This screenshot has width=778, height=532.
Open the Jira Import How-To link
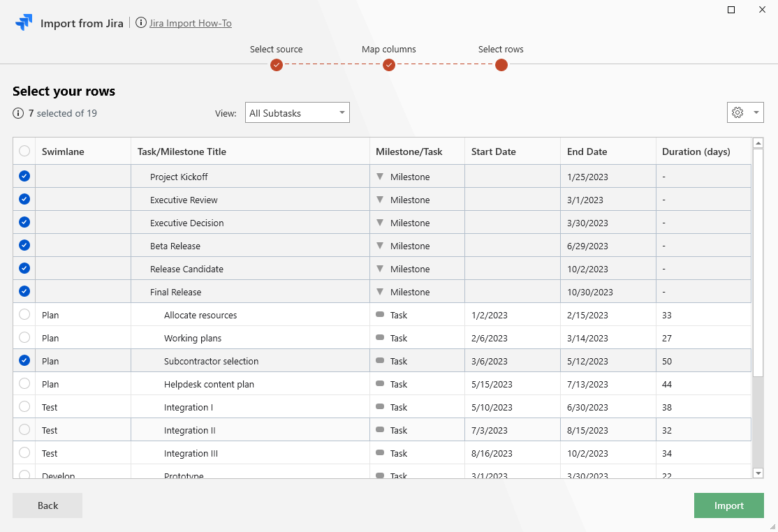190,22
